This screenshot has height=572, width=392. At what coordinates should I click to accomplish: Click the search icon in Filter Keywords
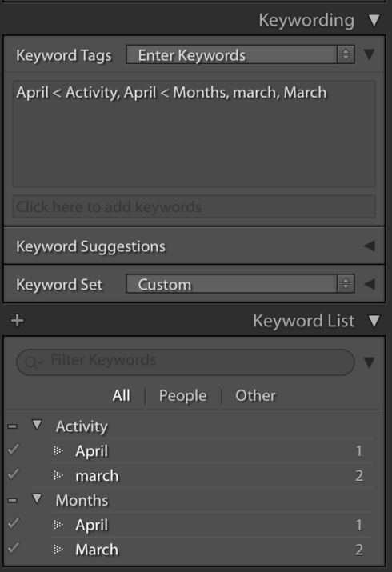click(33, 362)
